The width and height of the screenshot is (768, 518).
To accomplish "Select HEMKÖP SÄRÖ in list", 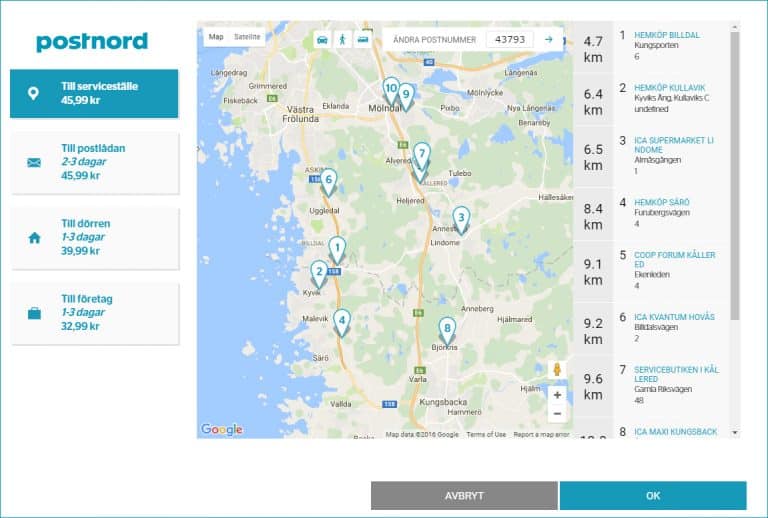I will tap(661, 203).
